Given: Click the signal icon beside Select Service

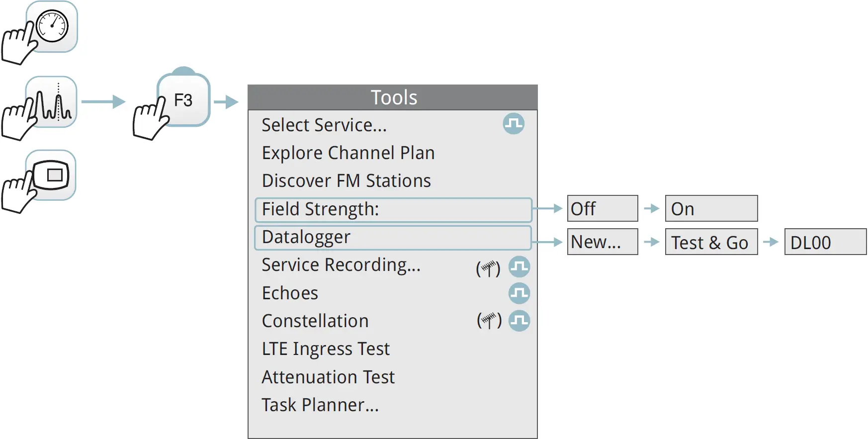Looking at the screenshot, I should pyautogui.click(x=513, y=124).
